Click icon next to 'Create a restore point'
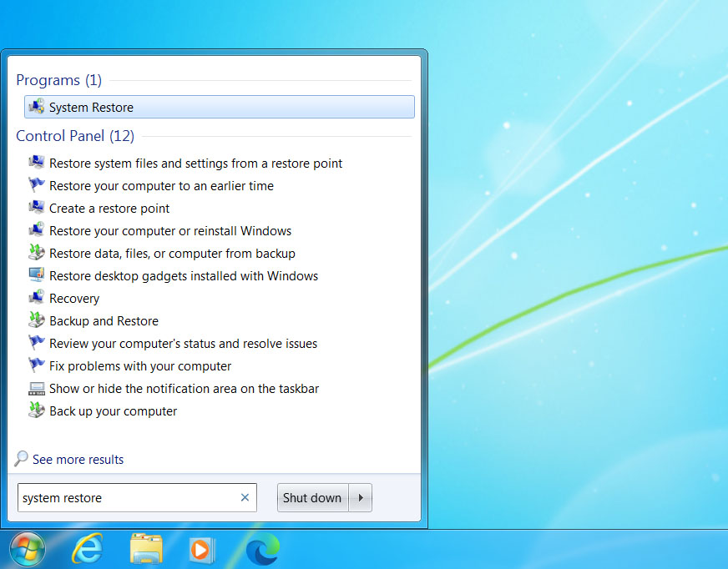 tap(37, 208)
